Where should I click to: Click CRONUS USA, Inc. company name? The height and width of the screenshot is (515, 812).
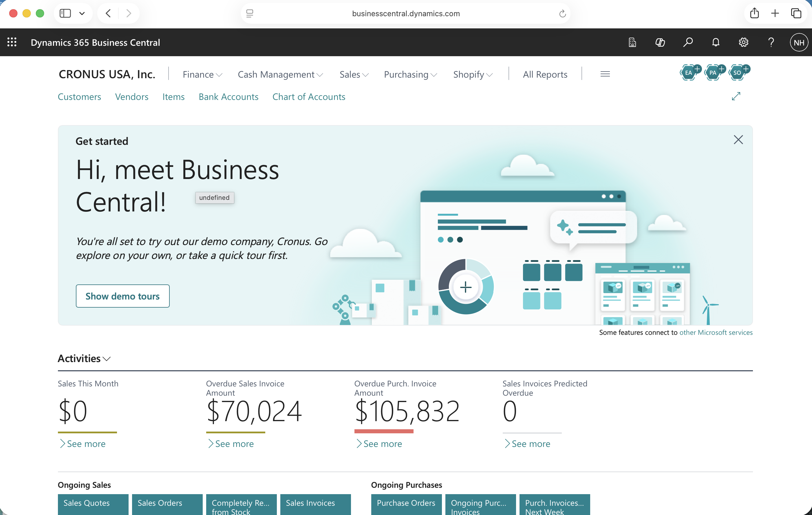[x=107, y=74]
